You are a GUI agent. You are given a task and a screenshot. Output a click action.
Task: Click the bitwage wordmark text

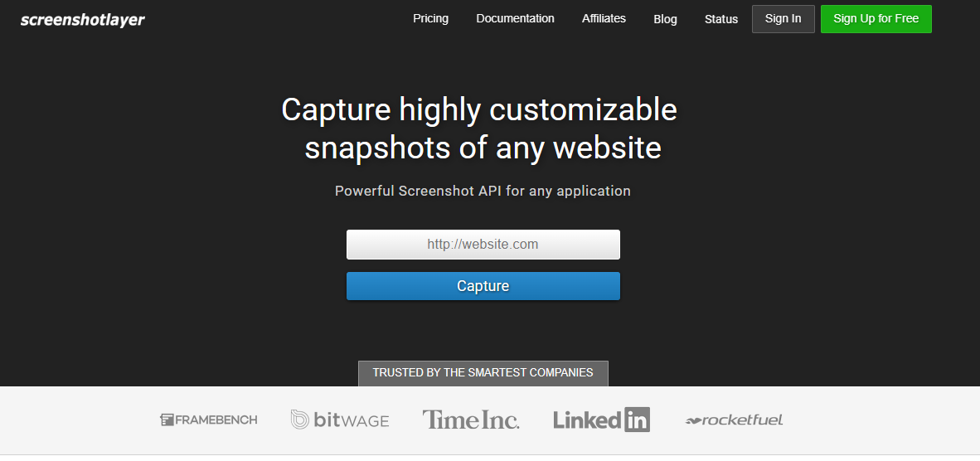pos(352,420)
